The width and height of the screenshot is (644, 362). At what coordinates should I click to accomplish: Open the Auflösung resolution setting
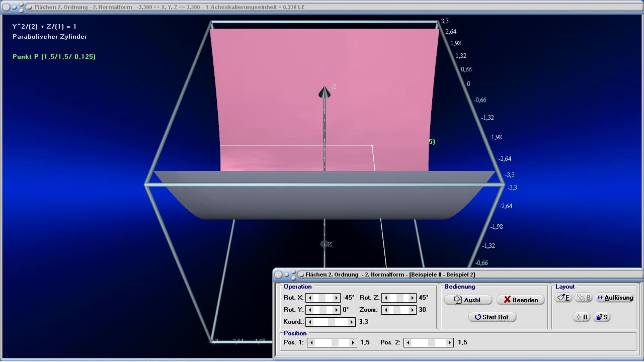(x=615, y=297)
